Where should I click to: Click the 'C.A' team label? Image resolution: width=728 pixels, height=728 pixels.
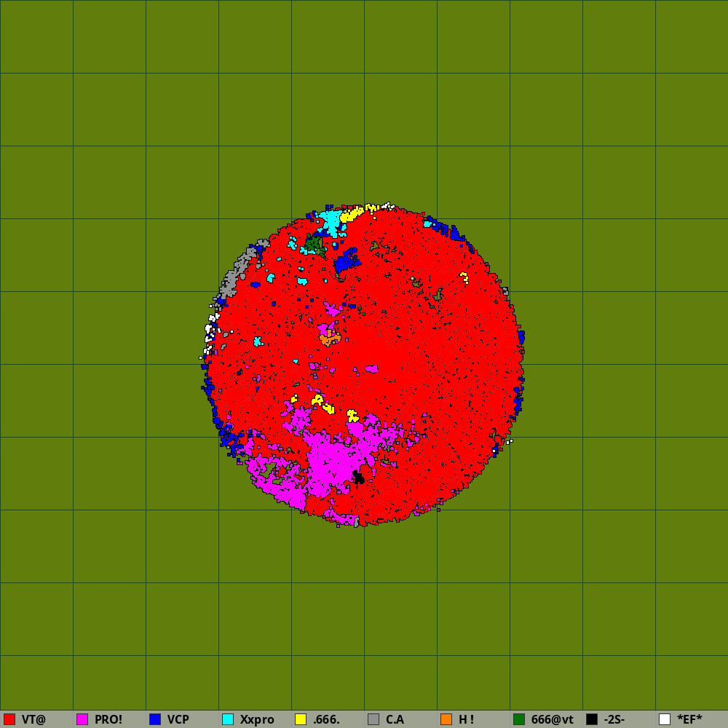coord(395,720)
